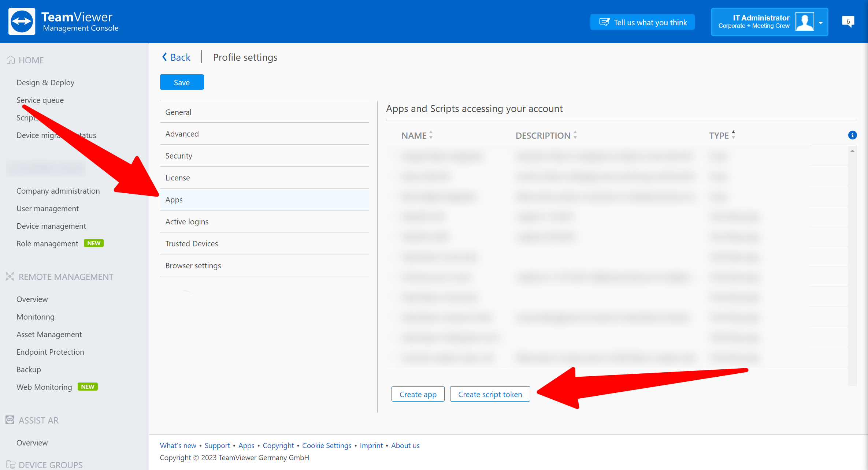Screen dimensions: 868x470
Task: Open the Active logins tab
Action: (x=264, y=221)
